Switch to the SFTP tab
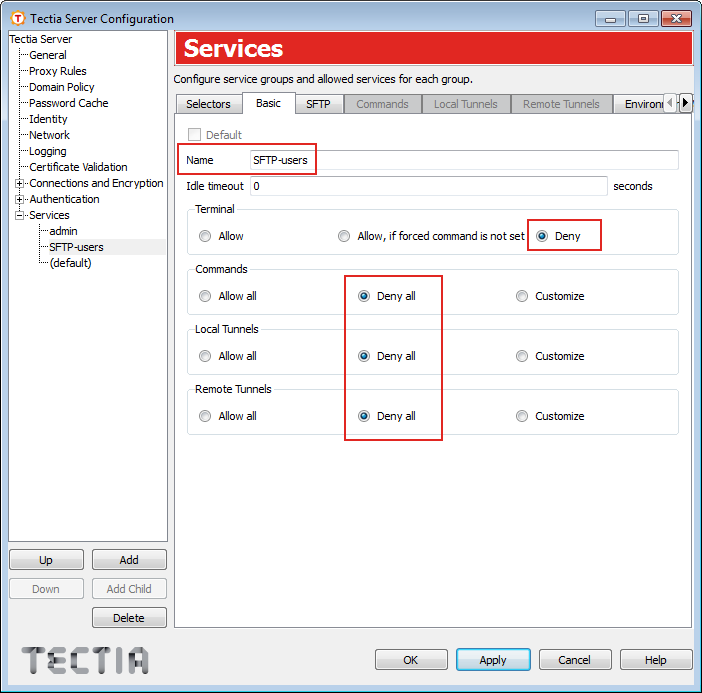 pyautogui.click(x=318, y=104)
